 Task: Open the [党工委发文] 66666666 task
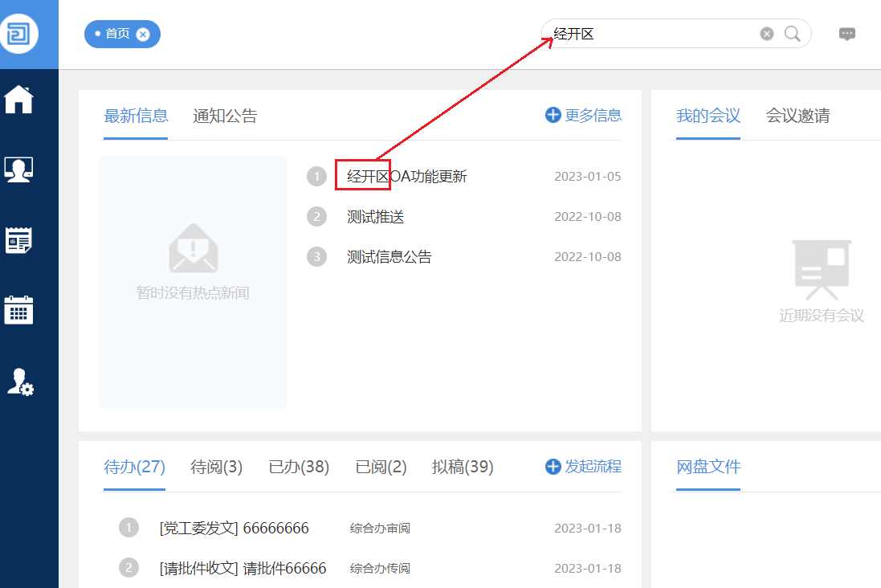click(x=235, y=529)
